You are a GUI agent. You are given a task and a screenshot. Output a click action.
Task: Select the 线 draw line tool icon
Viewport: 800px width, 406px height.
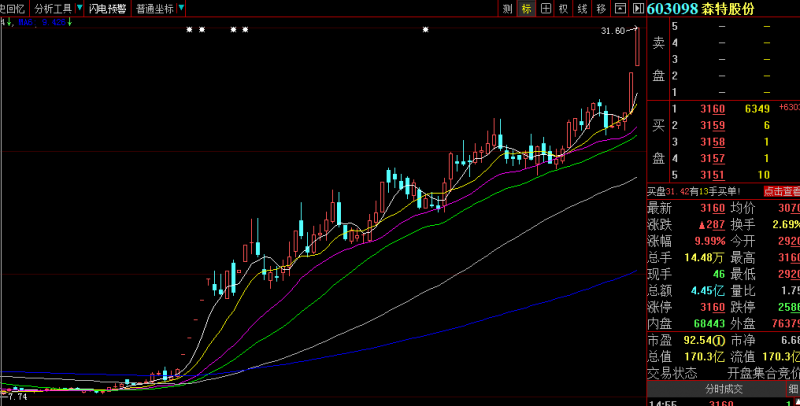tap(582, 8)
